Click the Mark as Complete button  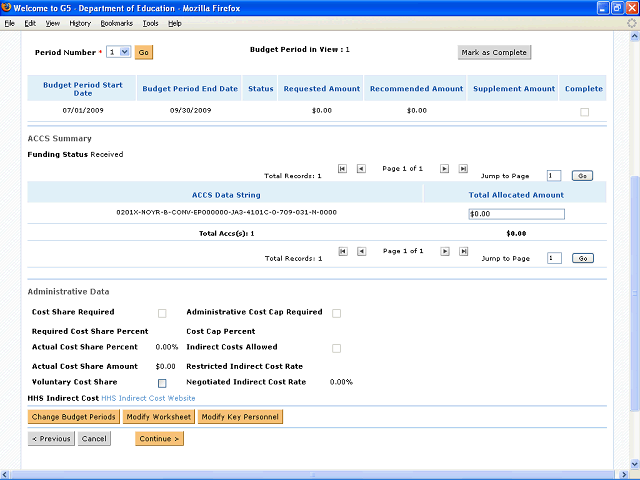(493, 52)
